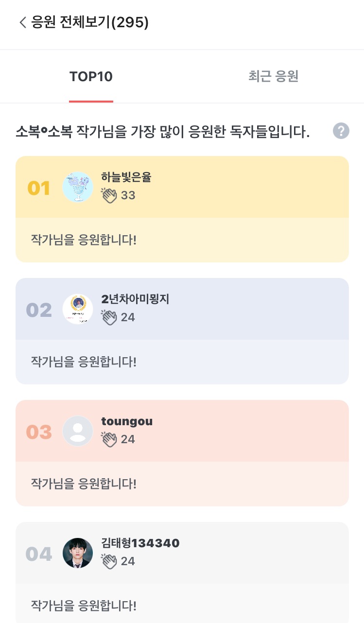Open 2년차아미밍지's profile avatar
Viewport: 364px width, 623px height.
tap(78, 309)
